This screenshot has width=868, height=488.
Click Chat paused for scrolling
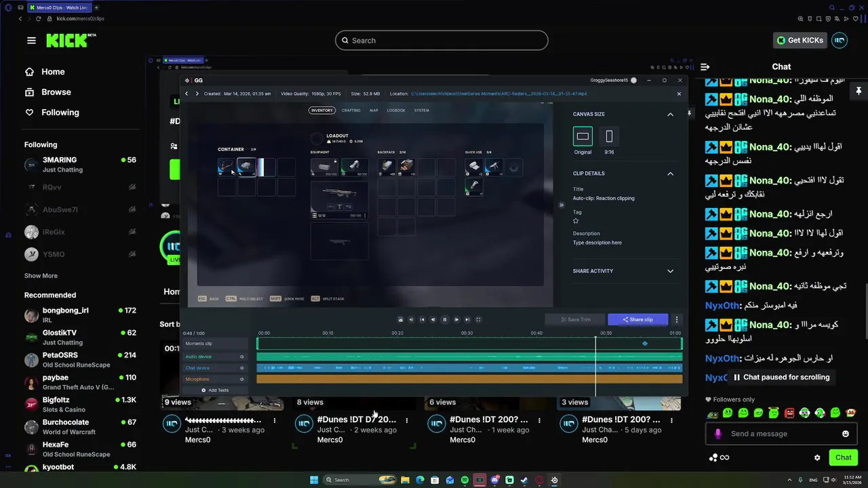click(x=781, y=378)
